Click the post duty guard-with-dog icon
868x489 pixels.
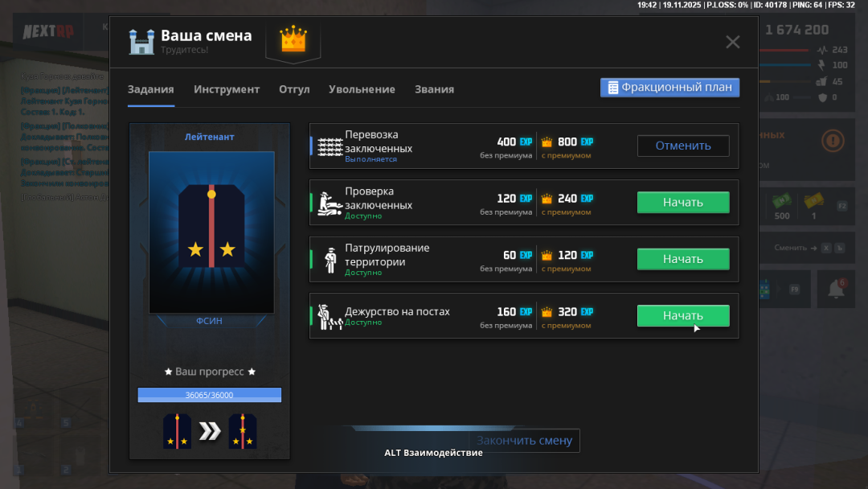(x=330, y=316)
